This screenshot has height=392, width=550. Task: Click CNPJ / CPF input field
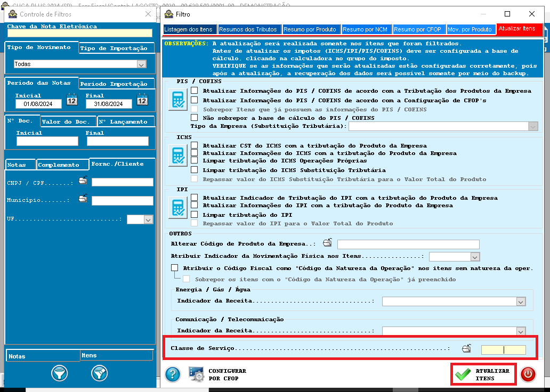point(123,182)
